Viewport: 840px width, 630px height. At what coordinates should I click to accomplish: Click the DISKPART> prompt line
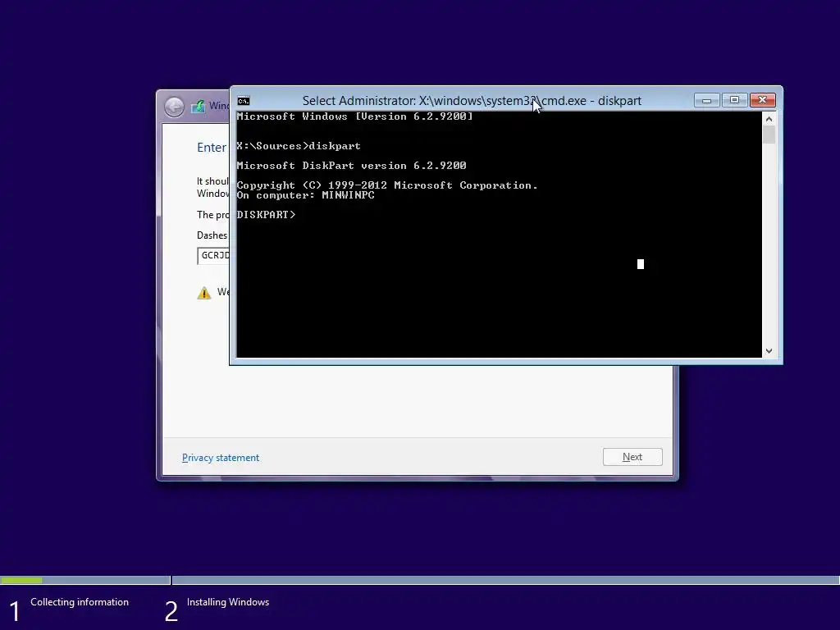[266, 214]
